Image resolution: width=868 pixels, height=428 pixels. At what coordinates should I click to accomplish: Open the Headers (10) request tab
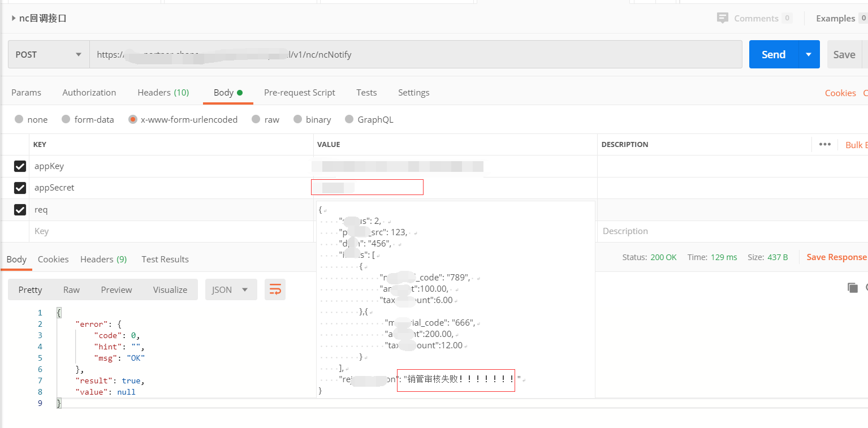[x=163, y=92]
